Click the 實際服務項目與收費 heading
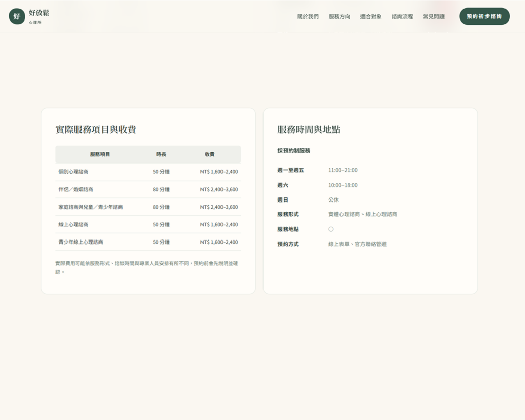Screen dimensions: 525x420 tap(96, 130)
